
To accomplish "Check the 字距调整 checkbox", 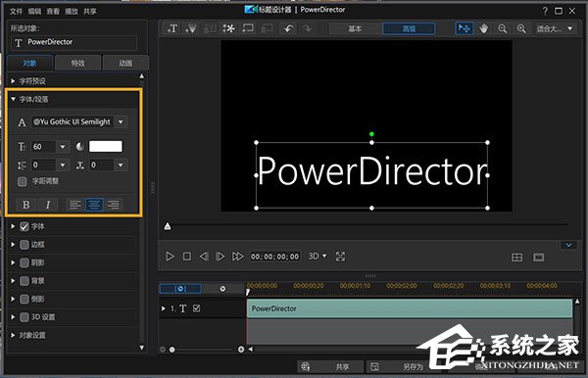I will (23, 182).
